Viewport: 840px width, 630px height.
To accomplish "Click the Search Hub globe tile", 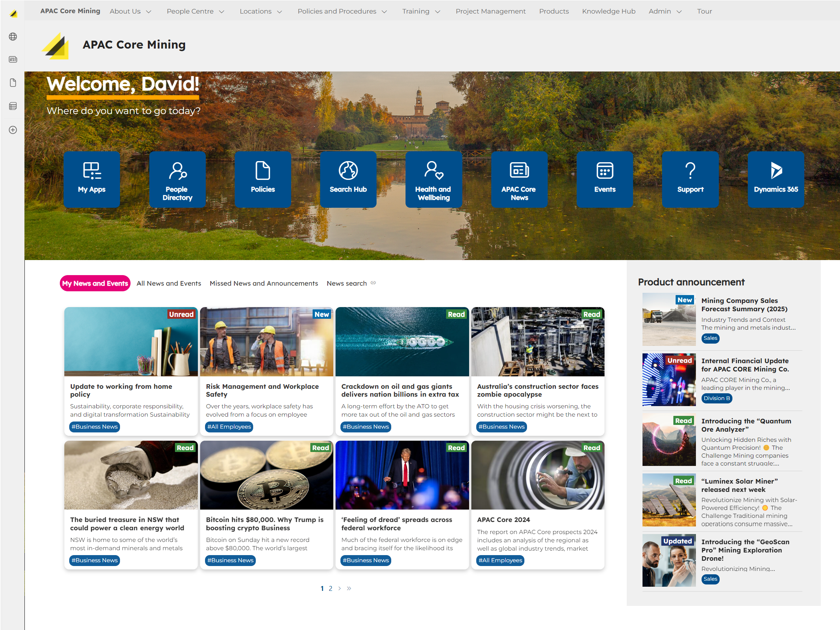I will [348, 179].
